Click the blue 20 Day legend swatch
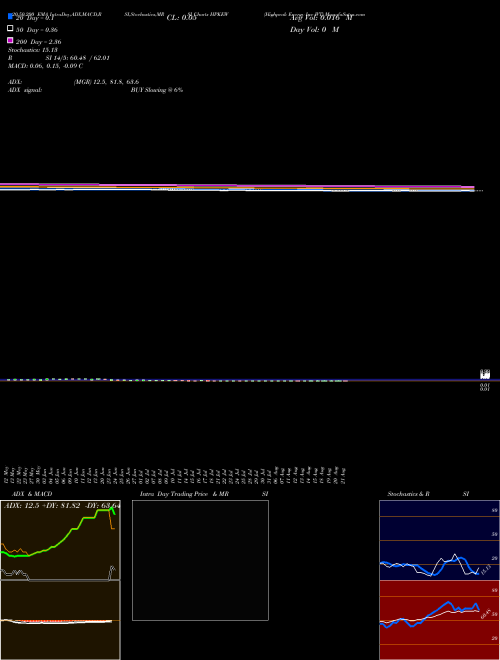The height and width of the screenshot is (660, 500). [x=10, y=16]
